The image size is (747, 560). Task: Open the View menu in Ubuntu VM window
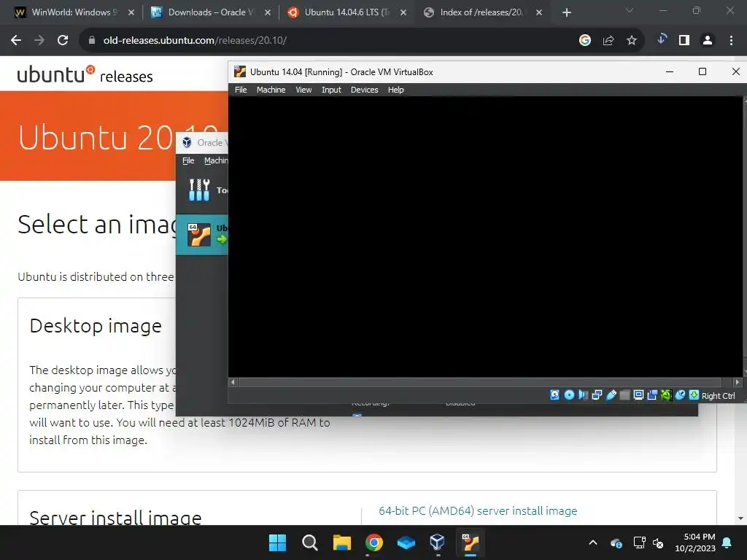click(303, 90)
